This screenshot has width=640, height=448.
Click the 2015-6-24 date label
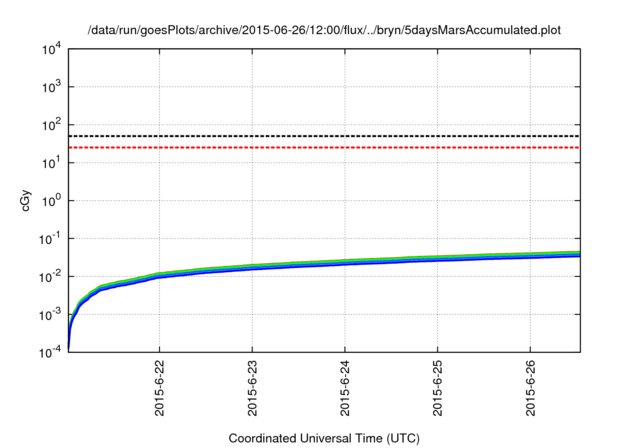click(345, 388)
